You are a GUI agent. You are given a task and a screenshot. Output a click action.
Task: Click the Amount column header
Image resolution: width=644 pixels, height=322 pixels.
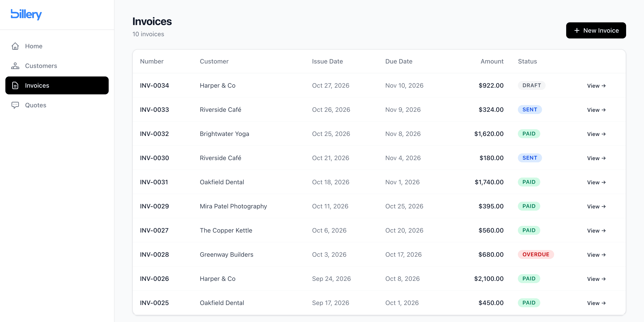[492, 61]
